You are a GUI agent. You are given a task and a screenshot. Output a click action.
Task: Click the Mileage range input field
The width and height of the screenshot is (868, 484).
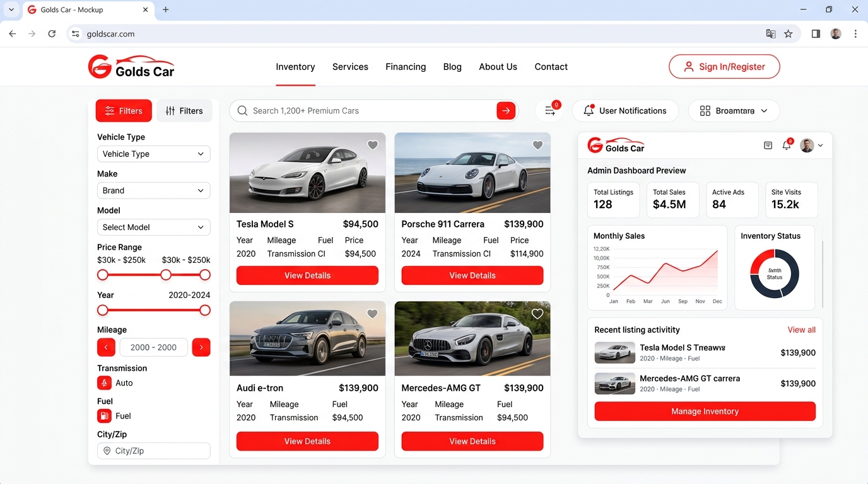coord(153,347)
